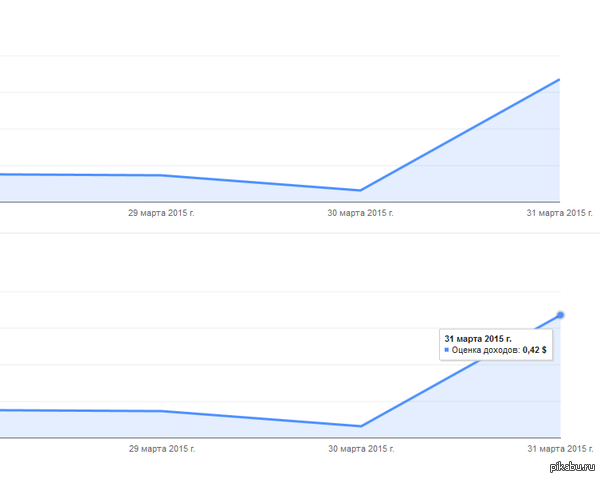Viewport: 600px width, 478px height.
Task: Select the tooltip heading "31 марта 2015 г."
Action: click(478, 339)
